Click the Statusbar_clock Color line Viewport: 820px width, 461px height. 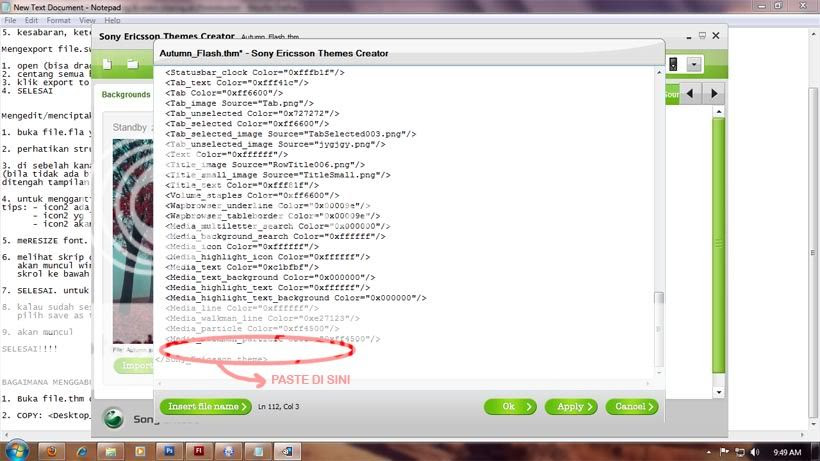pos(255,73)
